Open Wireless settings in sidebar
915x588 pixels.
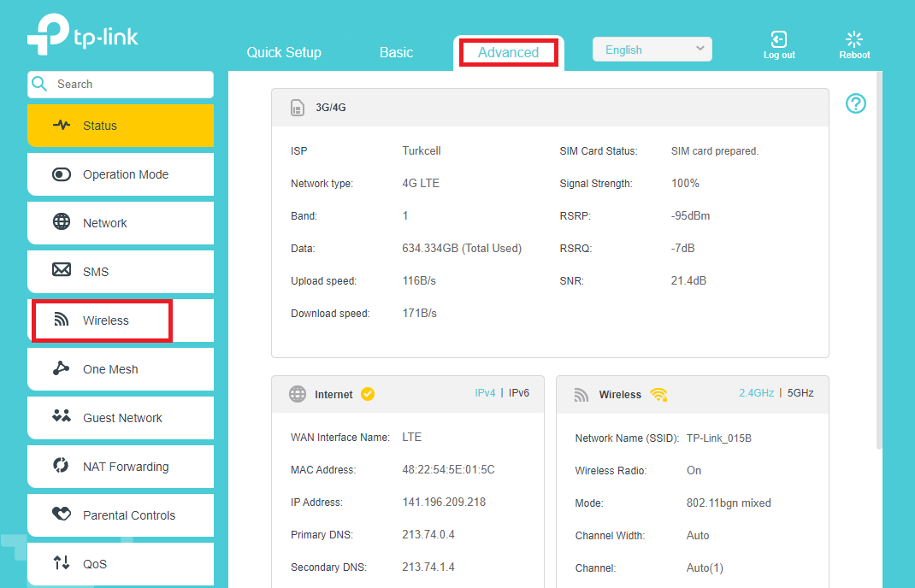click(105, 320)
